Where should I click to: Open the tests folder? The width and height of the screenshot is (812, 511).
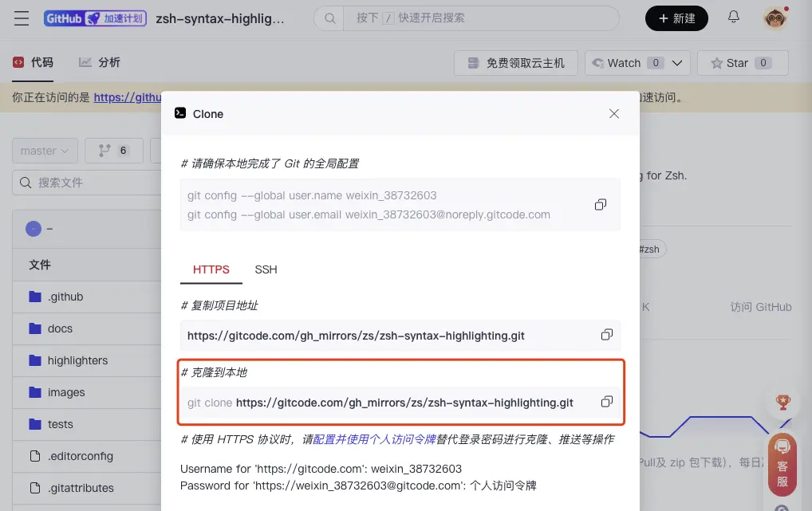pyautogui.click(x=60, y=425)
